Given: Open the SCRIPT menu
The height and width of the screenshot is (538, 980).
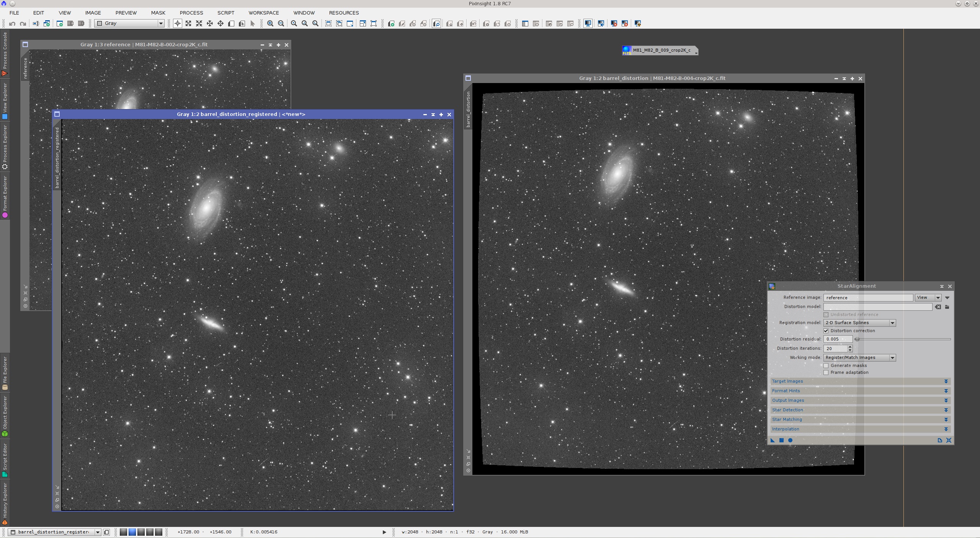Looking at the screenshot, I should (226, 13).
